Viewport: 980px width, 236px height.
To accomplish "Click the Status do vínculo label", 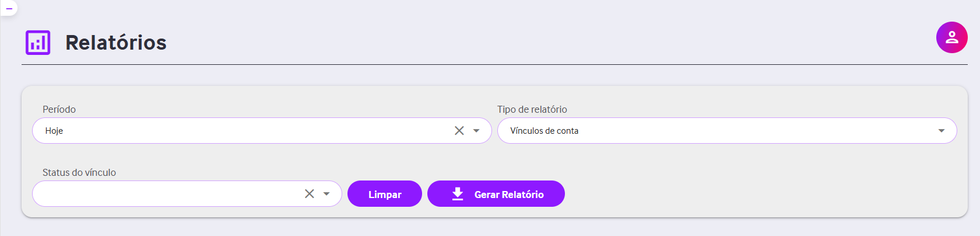I will [79, 172].
